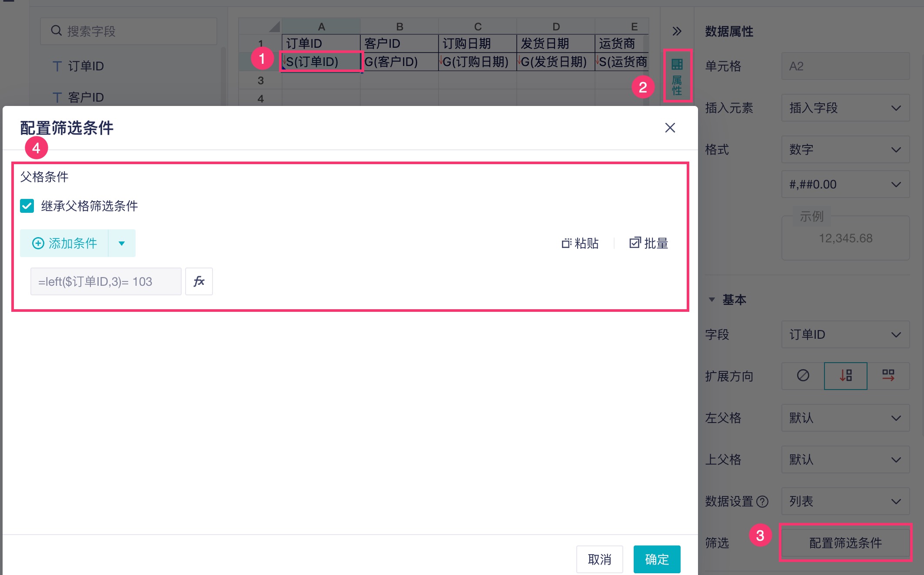Click the 批量 batch button
The width and height of the screenshot is (924, 575).
tap(648, 243)
